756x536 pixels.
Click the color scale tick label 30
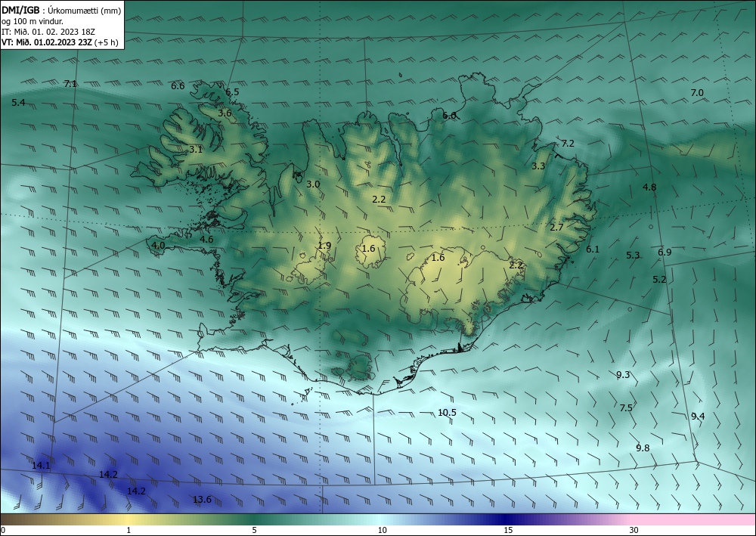(634, 530)
